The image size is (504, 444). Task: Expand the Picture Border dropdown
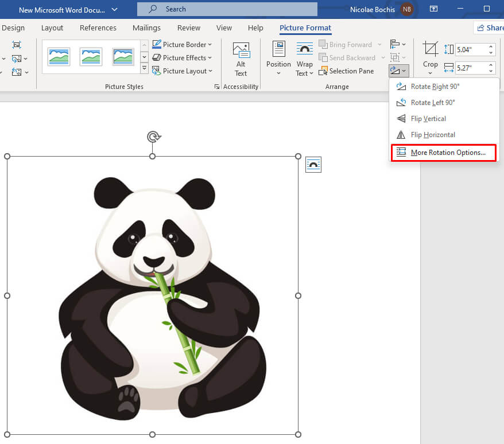(x=182, y=45)
